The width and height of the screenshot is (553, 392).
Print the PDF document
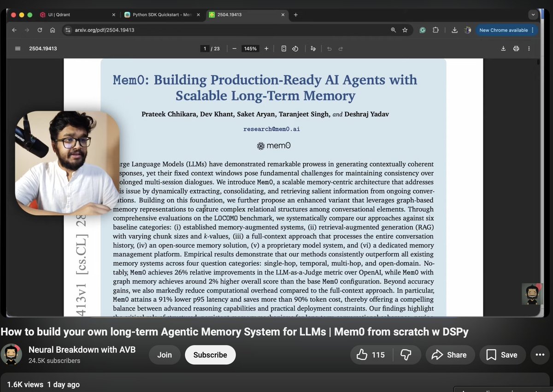click(516, 48)
